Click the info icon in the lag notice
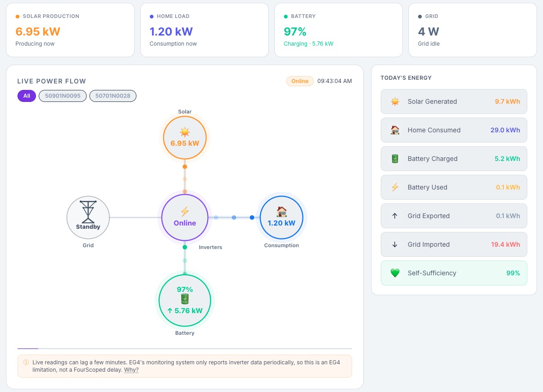This screenshot has height=392, width=543. click(26, 362)
